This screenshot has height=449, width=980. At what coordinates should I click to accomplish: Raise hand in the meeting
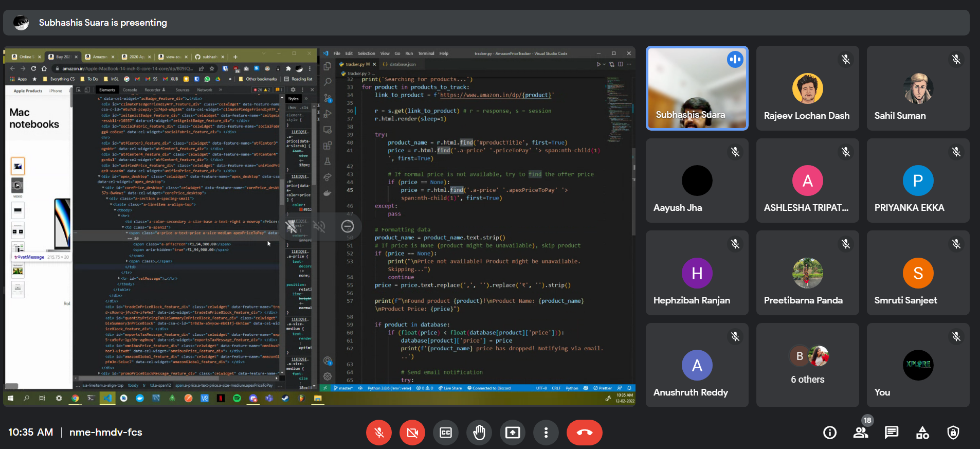pos(479,433)
